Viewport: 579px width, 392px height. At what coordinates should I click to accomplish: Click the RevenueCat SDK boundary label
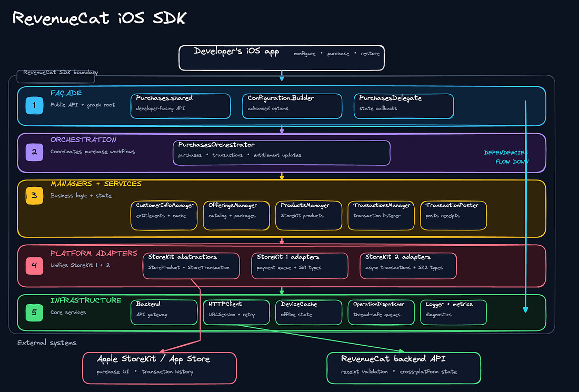61,72
